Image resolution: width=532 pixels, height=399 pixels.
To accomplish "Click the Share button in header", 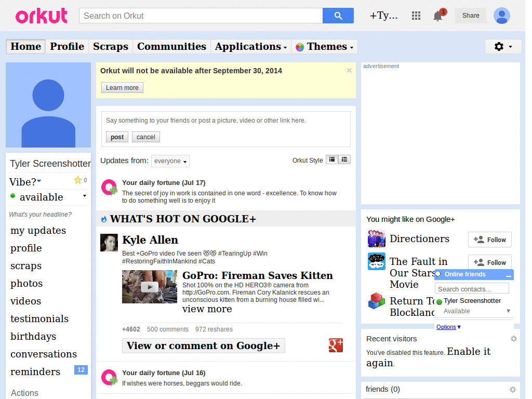I will point(471,16).
